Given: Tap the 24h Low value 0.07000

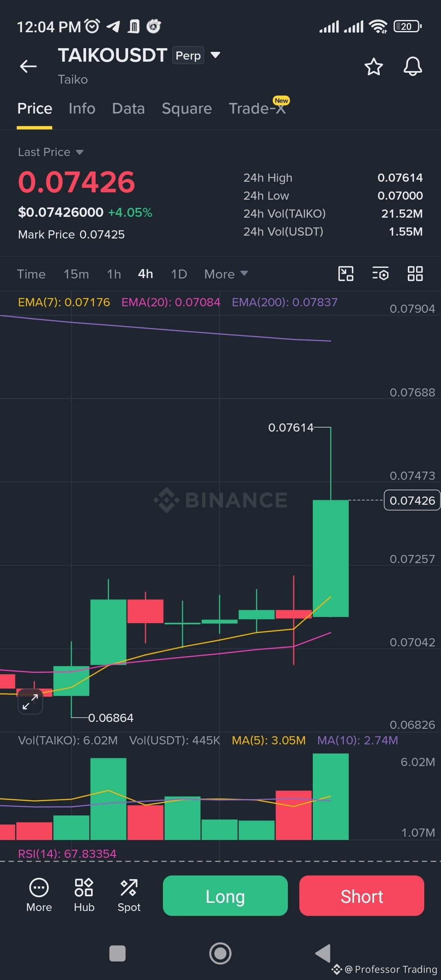Looking at the screenshot, I should 400,196.
